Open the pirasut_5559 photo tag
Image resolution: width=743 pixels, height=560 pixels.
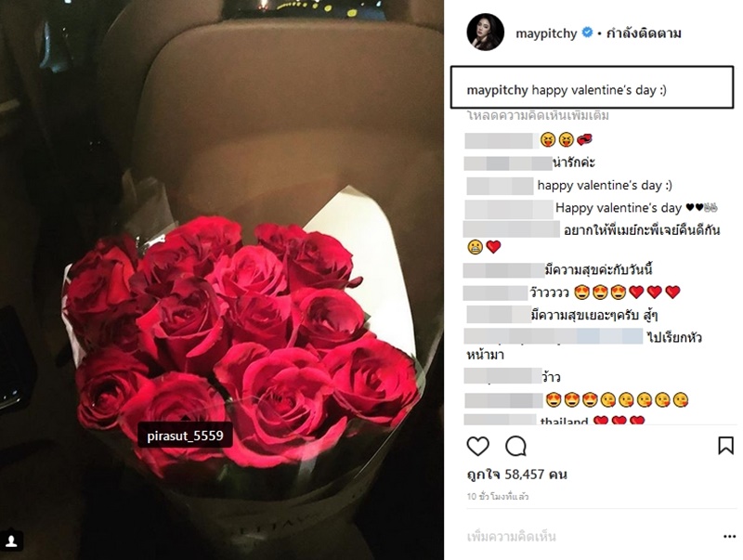185,436
